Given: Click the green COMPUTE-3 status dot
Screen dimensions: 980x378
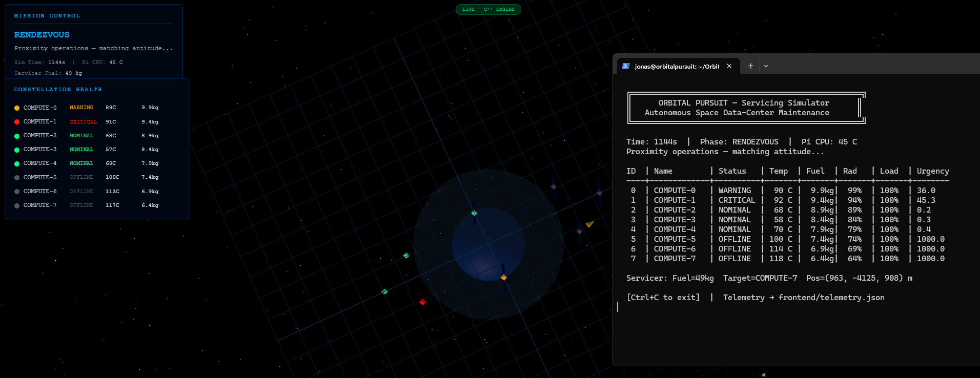Looking at the screenshot, I should coord(17,150).
